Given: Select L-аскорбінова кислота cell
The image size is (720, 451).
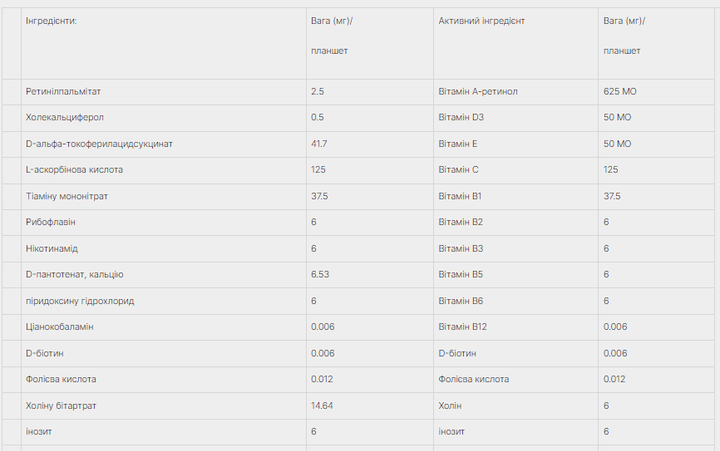Looking at the screenshot, I should coord(163,170).
